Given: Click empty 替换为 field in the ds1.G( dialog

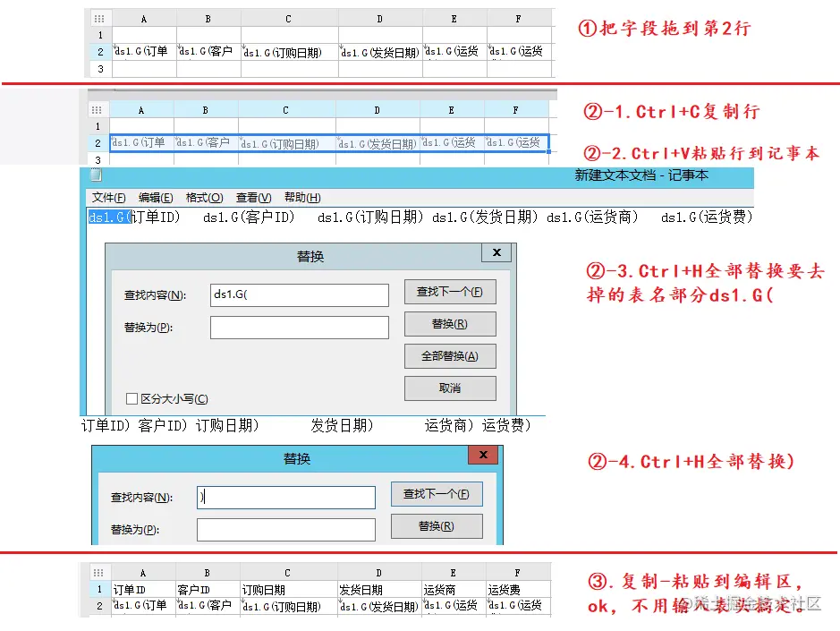Looking at the screenshot, I should click(300, 327).
